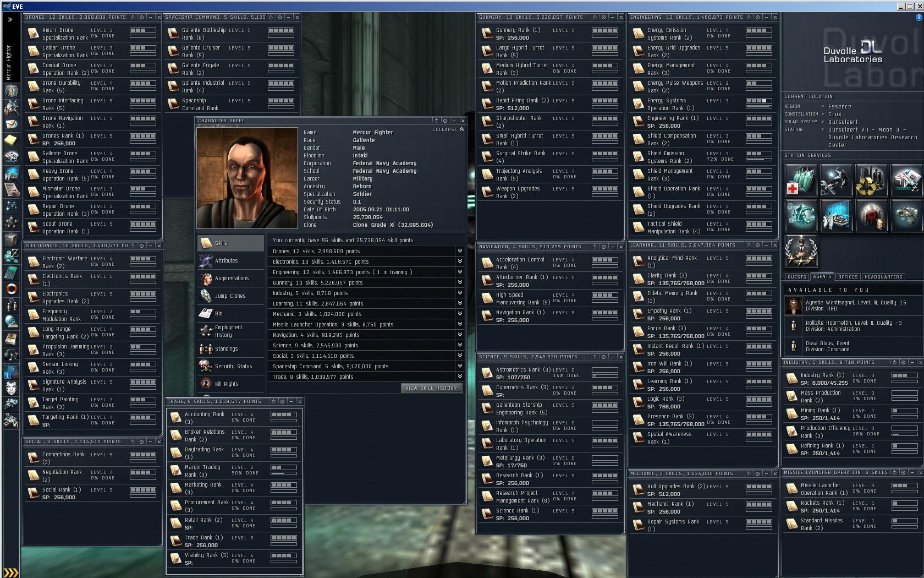Screen dimensions: 924x578
Task: Open the calculator icon in the sidebar
Action: pos(11,272)
